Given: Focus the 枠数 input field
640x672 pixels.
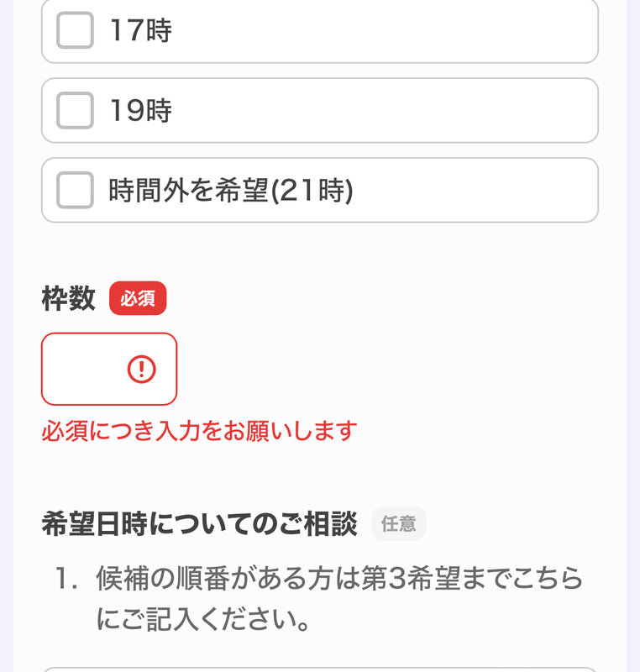Looking at the screenshot, I should click(x=84, y=369).
